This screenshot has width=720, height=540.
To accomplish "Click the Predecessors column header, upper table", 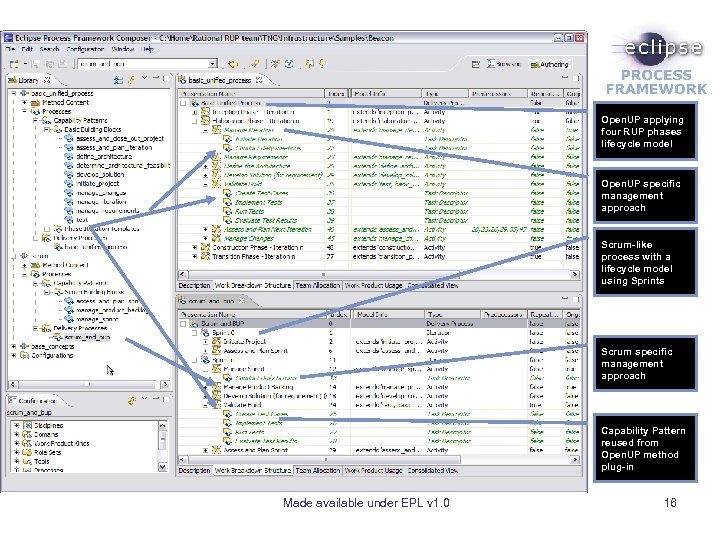I will coord(498,94).
